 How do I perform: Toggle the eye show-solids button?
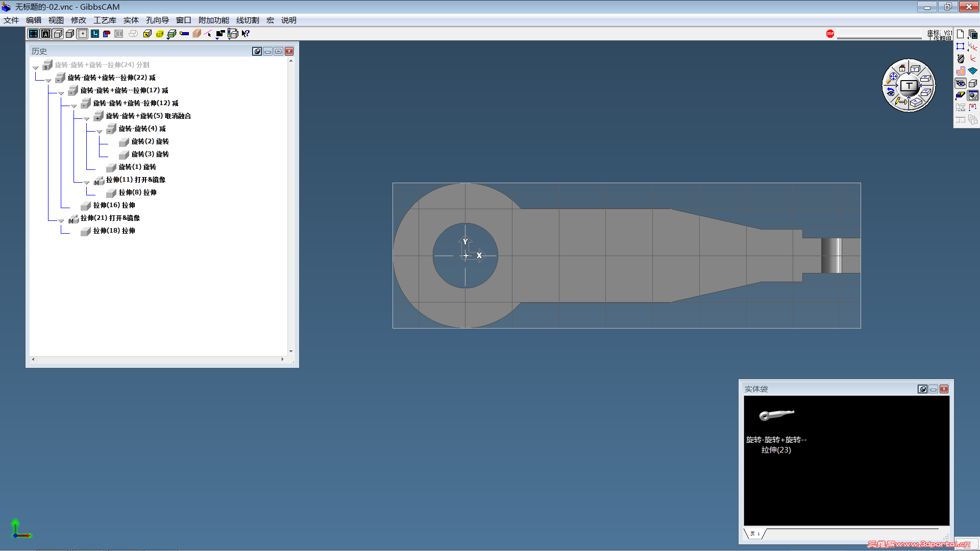[x=960, y=83]
